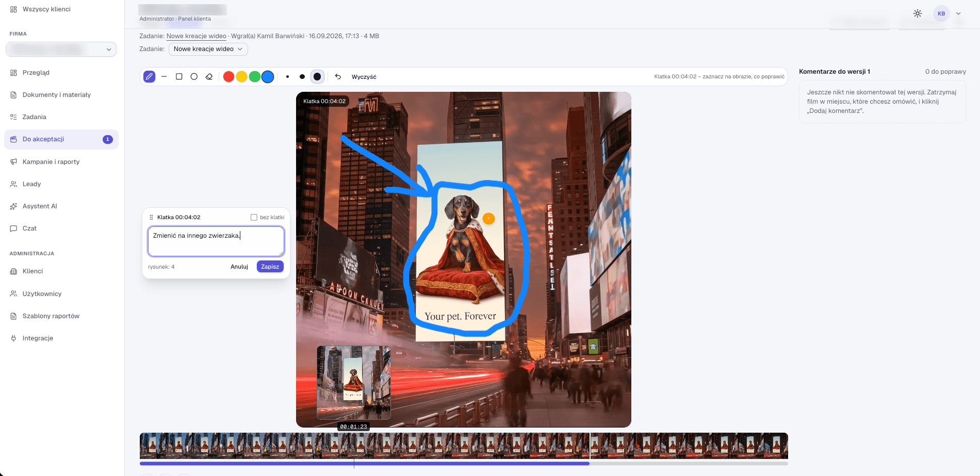This screenshot has height=476, width=980.
Task: Check the 'bez klatki' checkbox
Action: pos(254,217)
